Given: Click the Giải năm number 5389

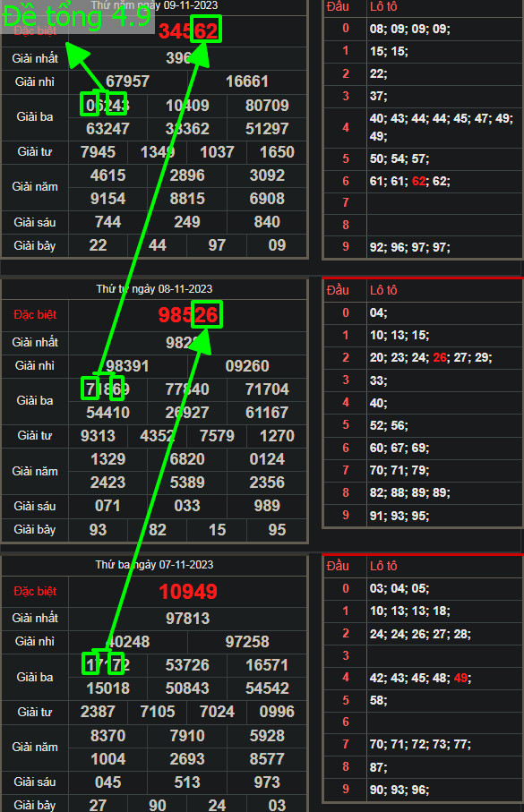Looking at the screenshot, I should tap(187, 483).
